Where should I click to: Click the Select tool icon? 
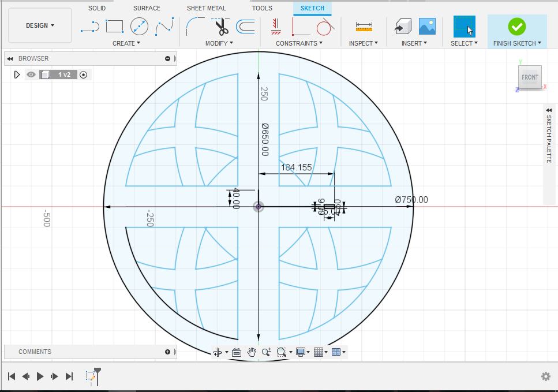[464, 27]
